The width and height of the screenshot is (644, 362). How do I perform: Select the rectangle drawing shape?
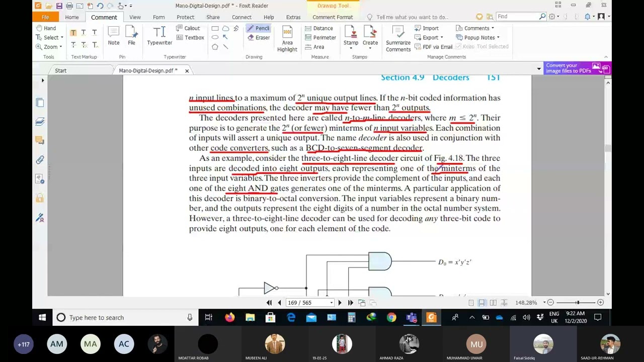(215, 28)
